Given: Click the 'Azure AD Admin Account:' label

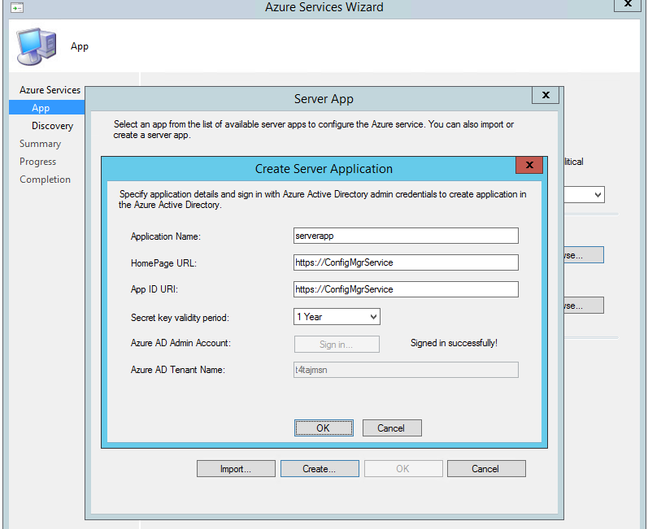Looking at the screenshot, I should (180, 343).
